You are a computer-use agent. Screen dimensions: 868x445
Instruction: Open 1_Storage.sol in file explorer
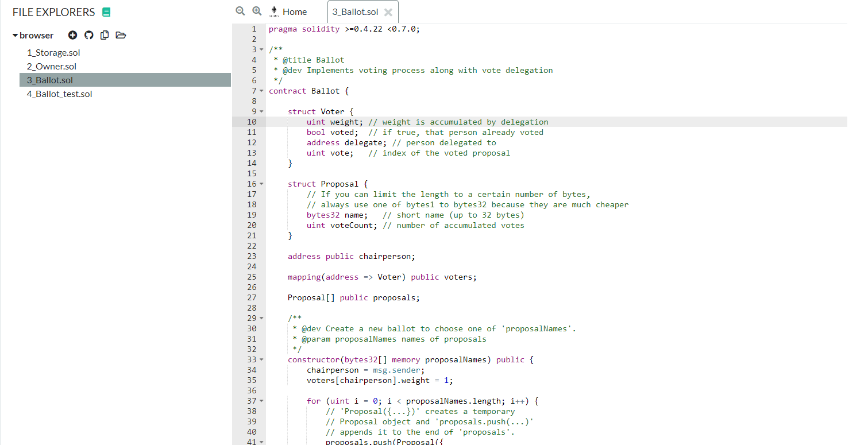(x=53, y=53)
